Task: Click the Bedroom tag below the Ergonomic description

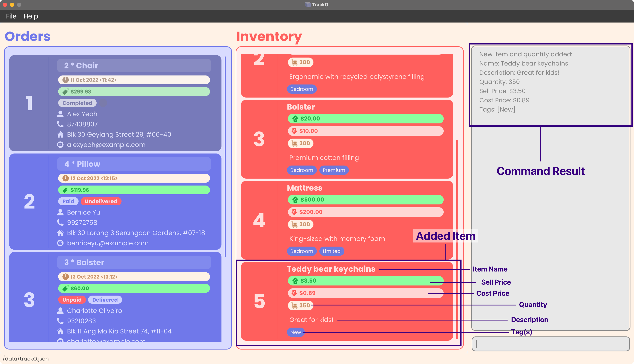Action: [301, 89]
